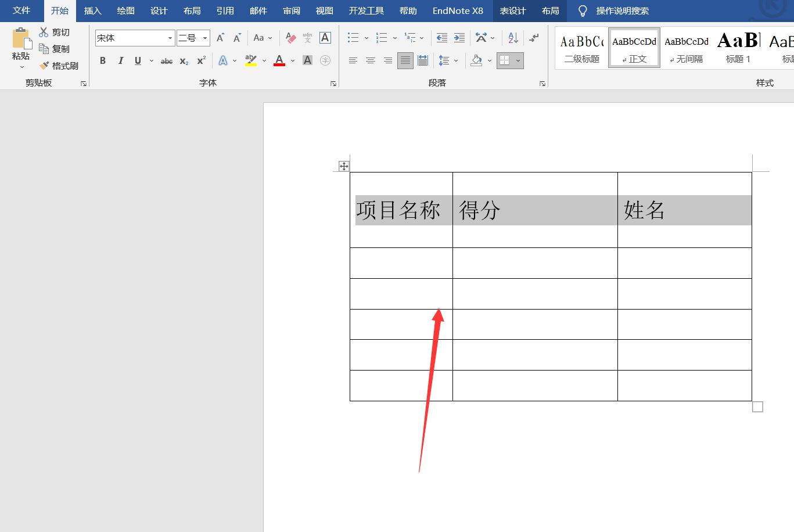The width and height of the screenshot is (794, 532).
Task: Align text right
Action: click(x=388, y=60)
